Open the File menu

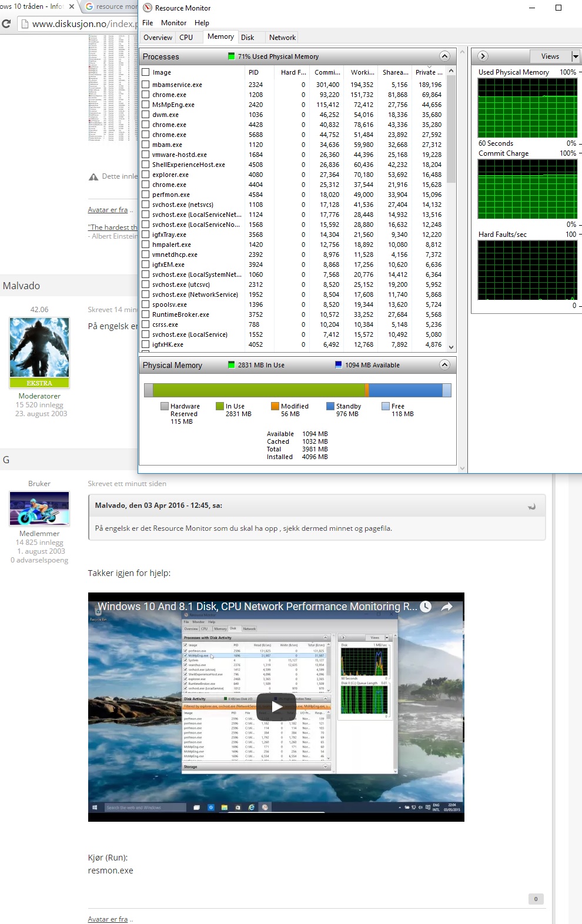tap(148, 23)
